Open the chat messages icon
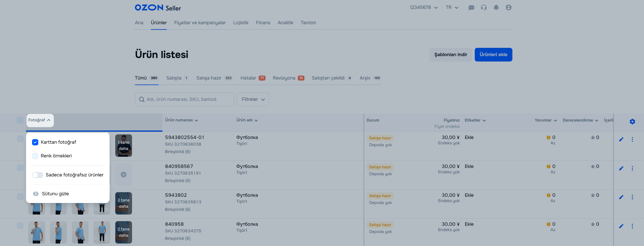Viewport: 644px width, 246px height. (471, 8)
